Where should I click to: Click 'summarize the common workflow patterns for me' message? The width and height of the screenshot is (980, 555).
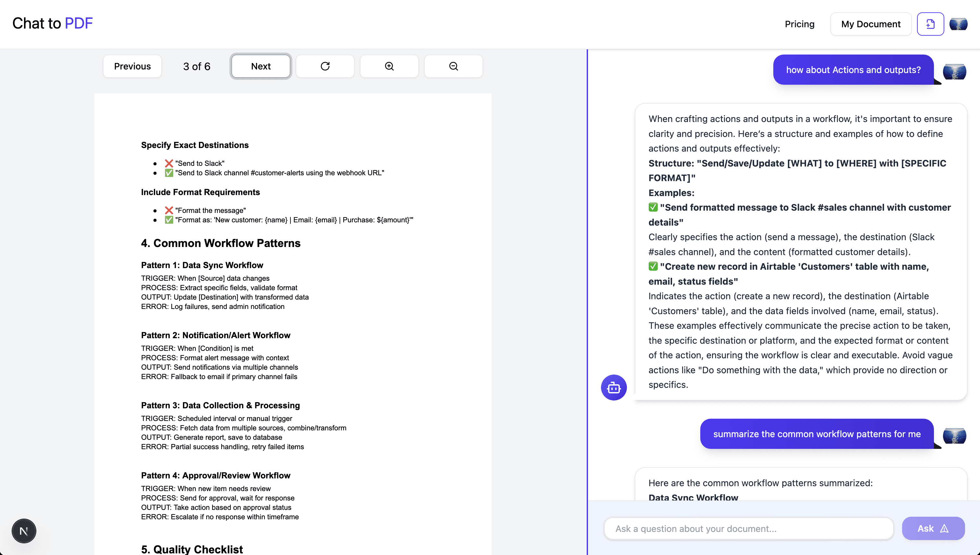tap(816, 434)
